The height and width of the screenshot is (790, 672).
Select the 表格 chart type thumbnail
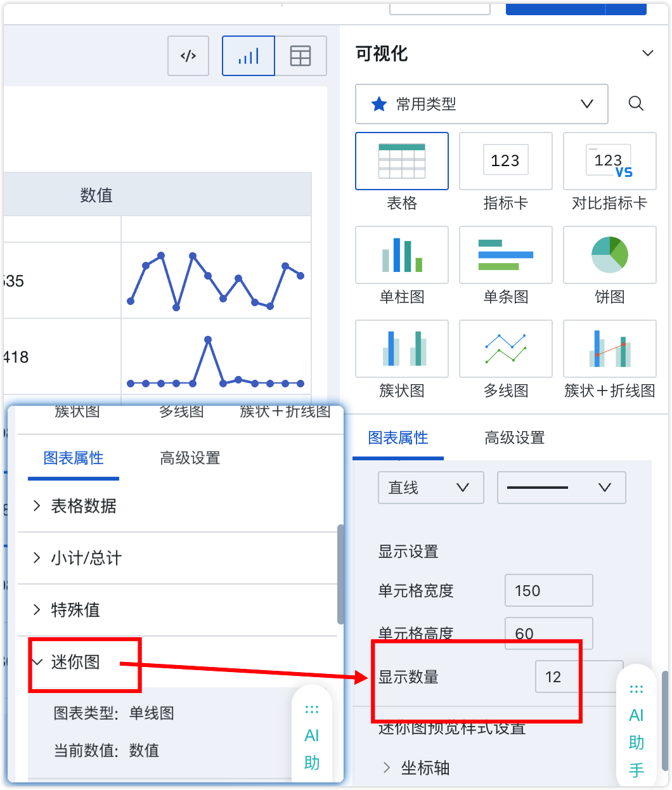(402, 161)
